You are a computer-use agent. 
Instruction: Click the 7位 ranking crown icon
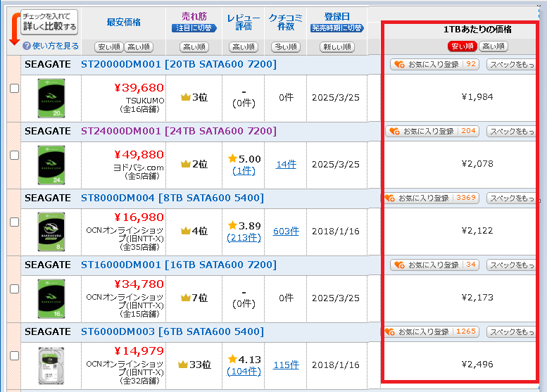186,298
